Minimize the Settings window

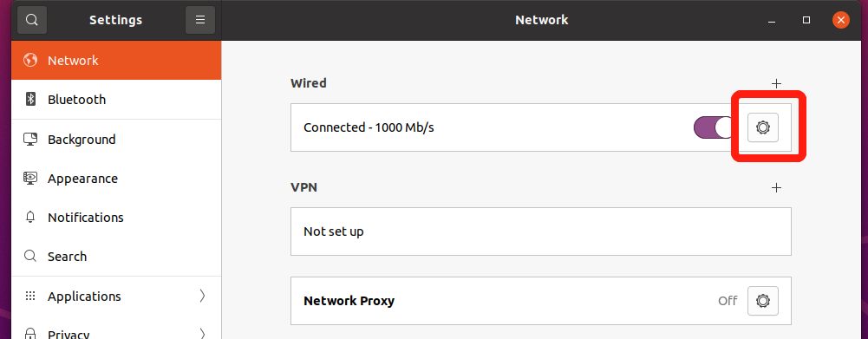click(772, 21)
